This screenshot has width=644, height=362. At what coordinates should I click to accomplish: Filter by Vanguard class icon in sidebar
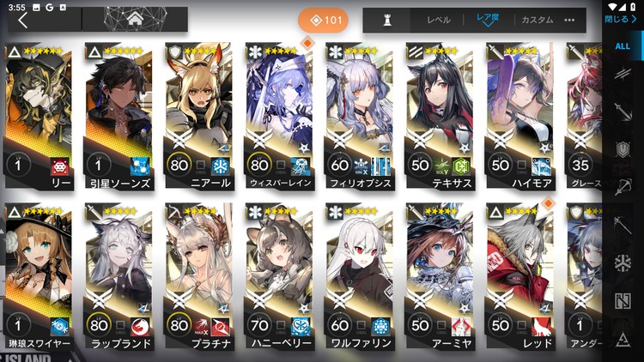click(x=623, y=74)
